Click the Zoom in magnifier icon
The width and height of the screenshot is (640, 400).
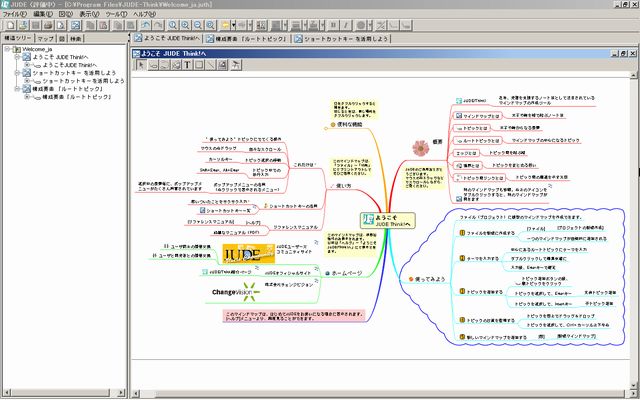point(185,25)
